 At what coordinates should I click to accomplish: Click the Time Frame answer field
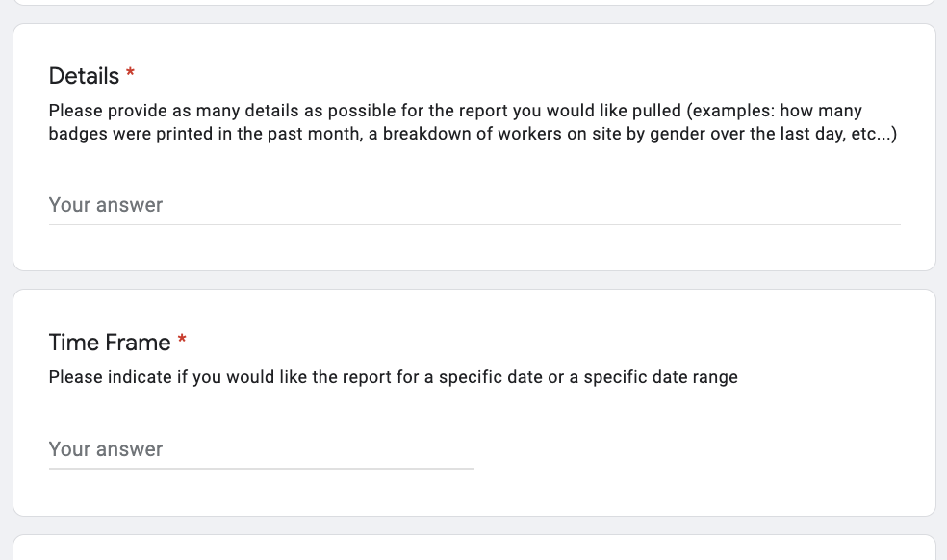tap(260, 449)
